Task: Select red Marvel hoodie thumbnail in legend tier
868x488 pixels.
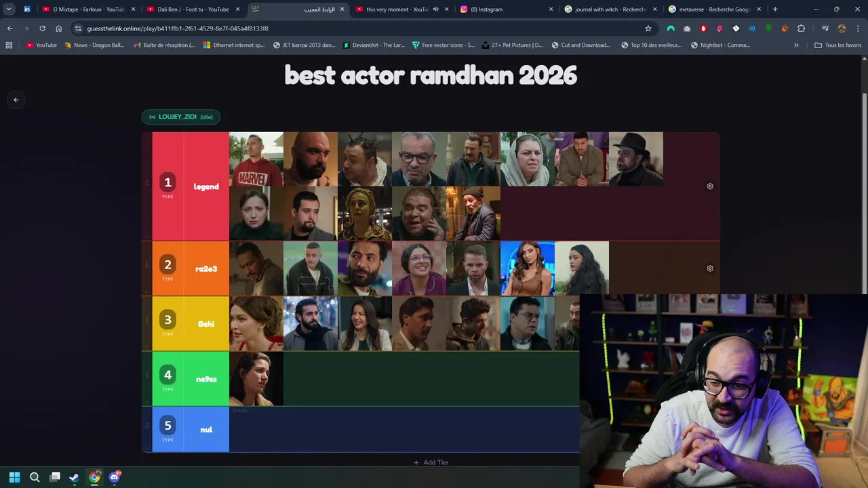Action: (x=256, y=159)
